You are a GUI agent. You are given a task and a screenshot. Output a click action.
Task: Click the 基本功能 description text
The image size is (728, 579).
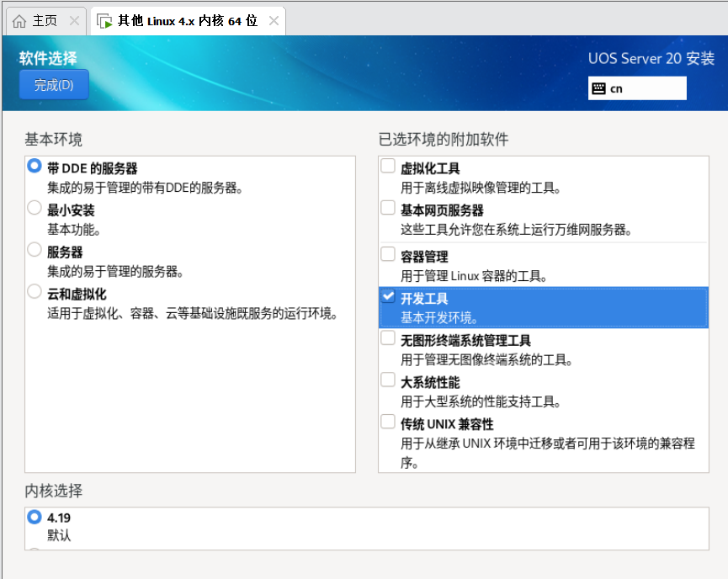tap(74, 230)
